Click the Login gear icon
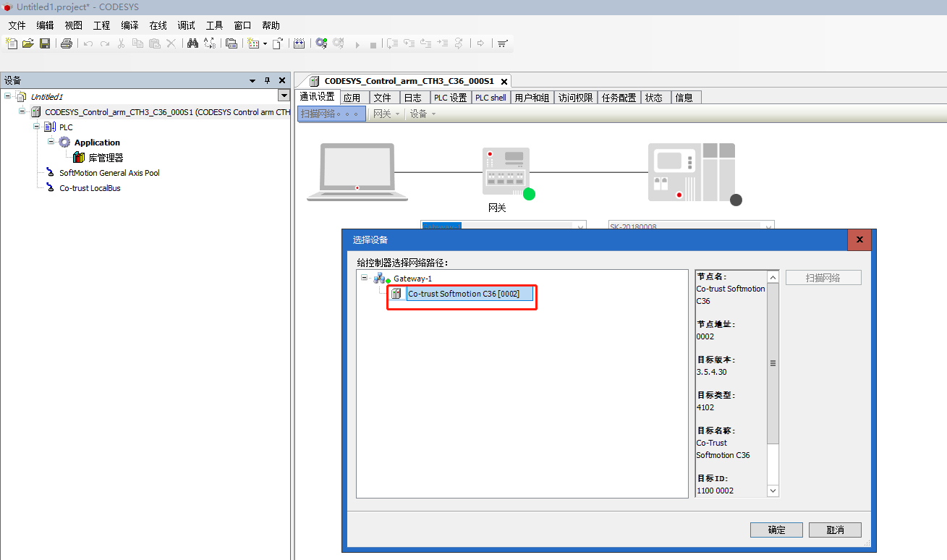Screen dimensions: 947x560 click(x=321, y=43)
